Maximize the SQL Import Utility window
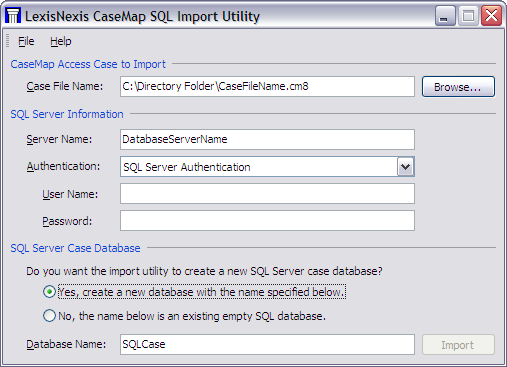The height and width of the screenshot is (367, 507). coord(468,16)
